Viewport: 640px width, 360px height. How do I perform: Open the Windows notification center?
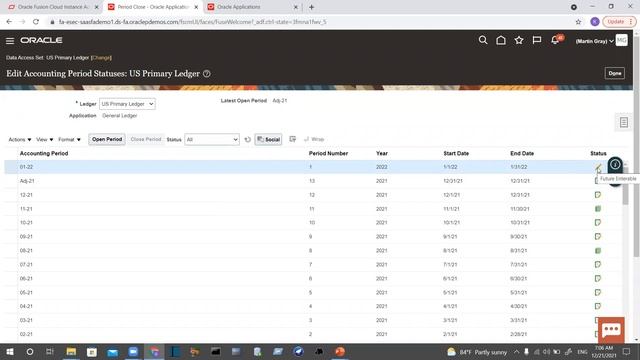pos(627,351)
